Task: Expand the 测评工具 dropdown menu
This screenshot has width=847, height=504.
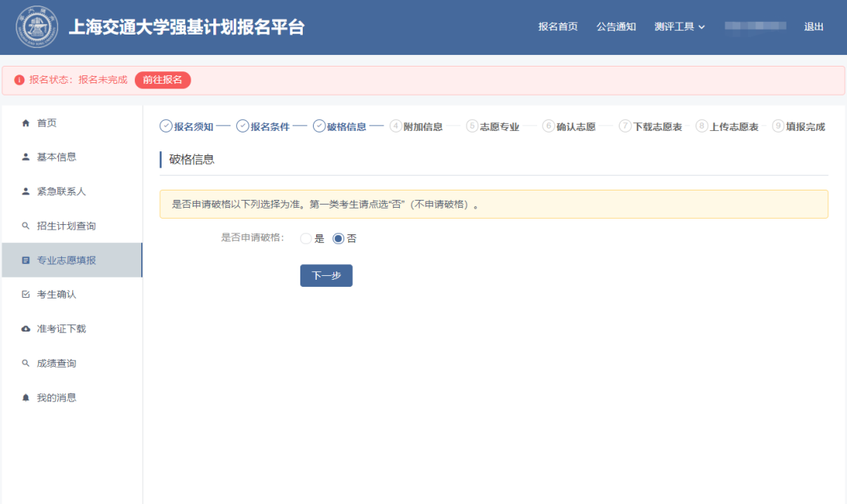Action: click(x=679, y=27)
